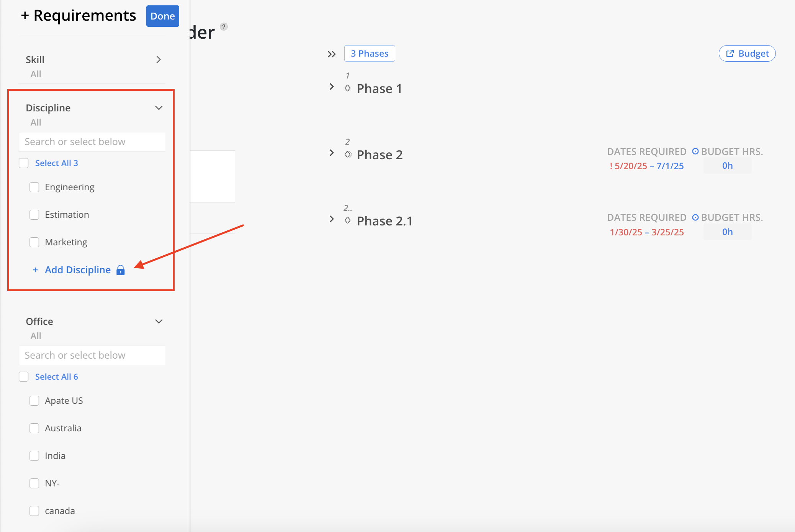Collapse the Office filter section
Screen dimensions: 795x532
pyautogui.click(x=159, y=321)
